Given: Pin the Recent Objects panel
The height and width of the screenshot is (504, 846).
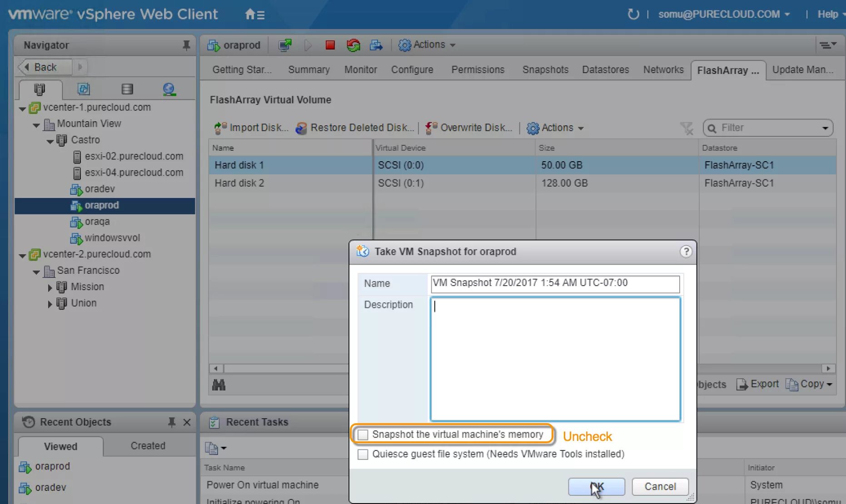Looking at the screenshot, I should (172, 422).
